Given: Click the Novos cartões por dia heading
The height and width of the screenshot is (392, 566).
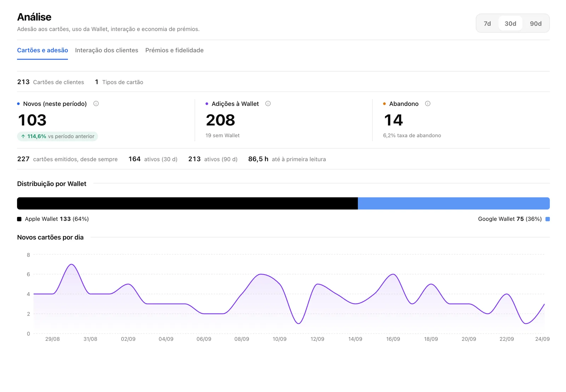Looking at the screenshot, I should tap(50, 237).
